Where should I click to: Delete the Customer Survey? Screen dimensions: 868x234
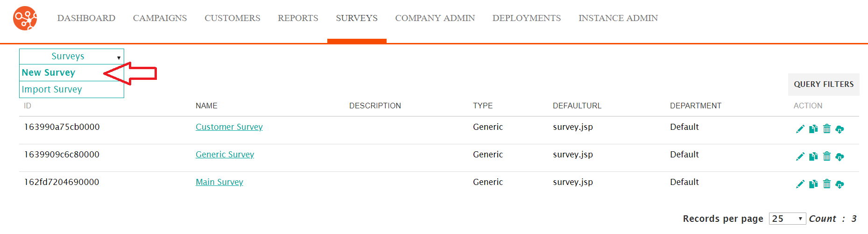(x=826, y=129)
